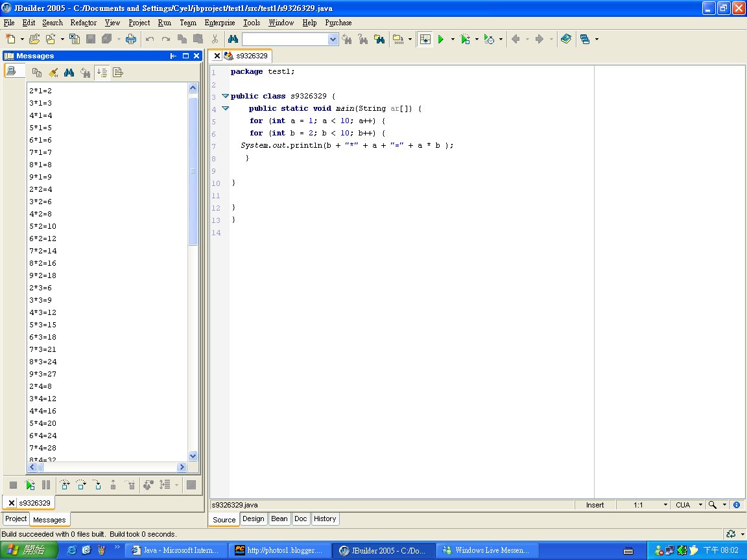The height and width of the screenshot is (560, 747).
Task: Click the Messages output scroll down arrow
Action: 193,456
